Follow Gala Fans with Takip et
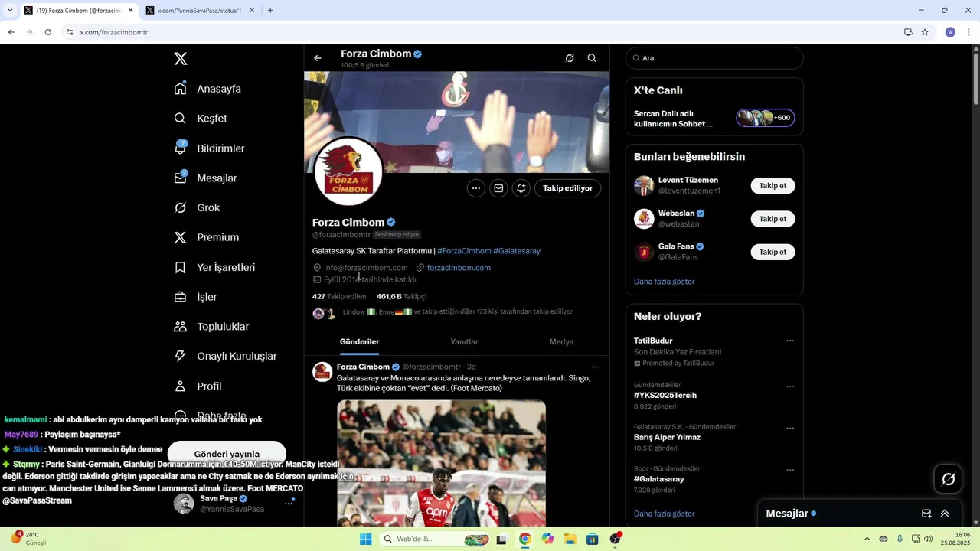This screenshot has width=980, height=551. point(773,252)
